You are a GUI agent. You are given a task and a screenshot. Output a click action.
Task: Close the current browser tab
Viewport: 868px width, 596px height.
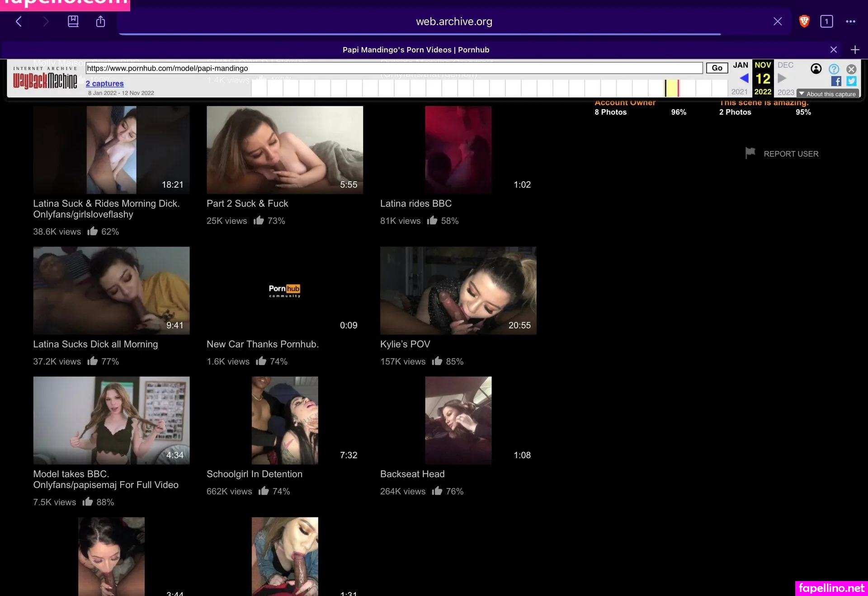point(833,50)
